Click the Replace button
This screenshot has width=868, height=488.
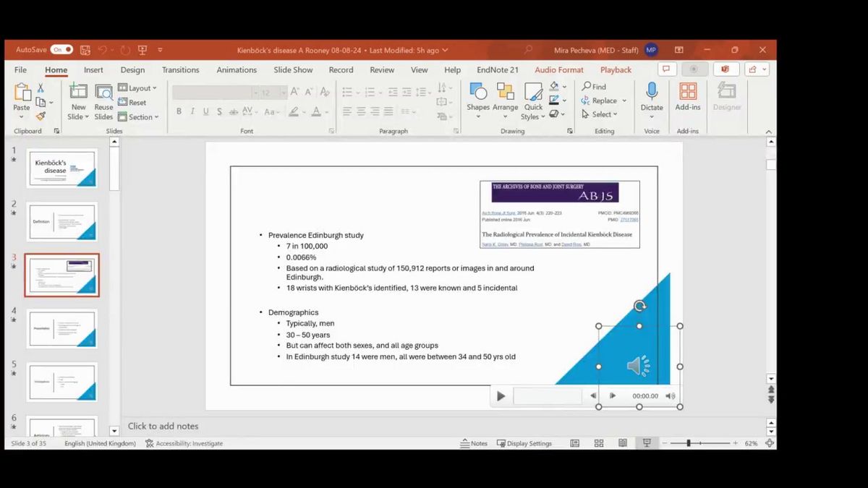(x=604, y=100)
